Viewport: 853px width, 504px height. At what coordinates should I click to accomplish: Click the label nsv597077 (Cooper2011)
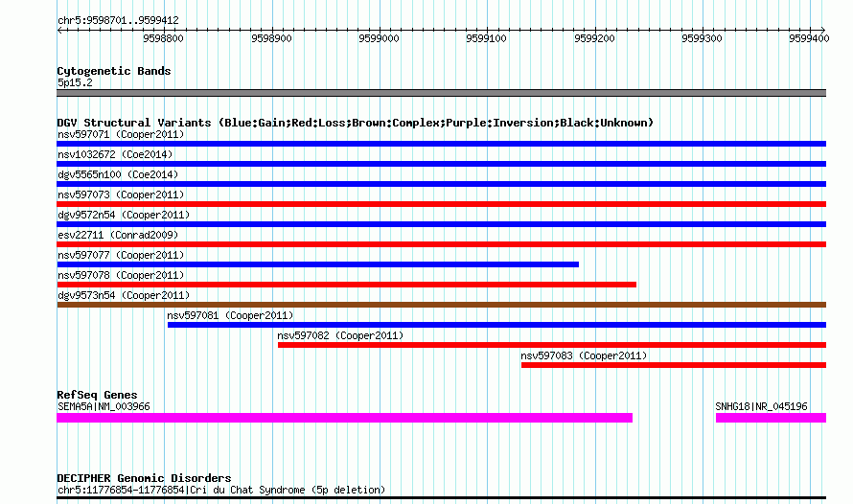click(x=121, y=255)
